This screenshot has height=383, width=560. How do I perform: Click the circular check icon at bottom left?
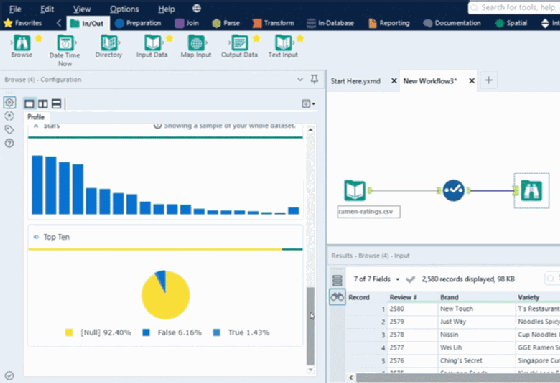[x=10, y=375]
